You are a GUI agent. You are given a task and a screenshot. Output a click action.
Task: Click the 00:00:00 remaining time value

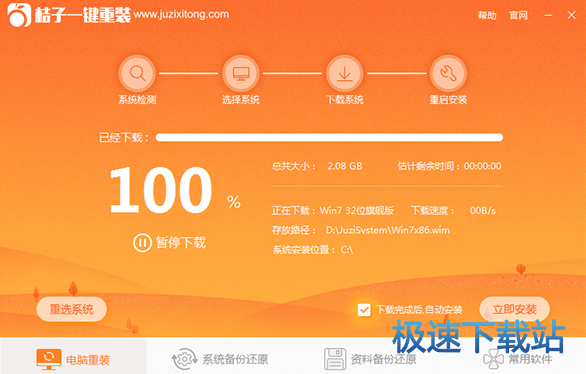pos(482,166)
